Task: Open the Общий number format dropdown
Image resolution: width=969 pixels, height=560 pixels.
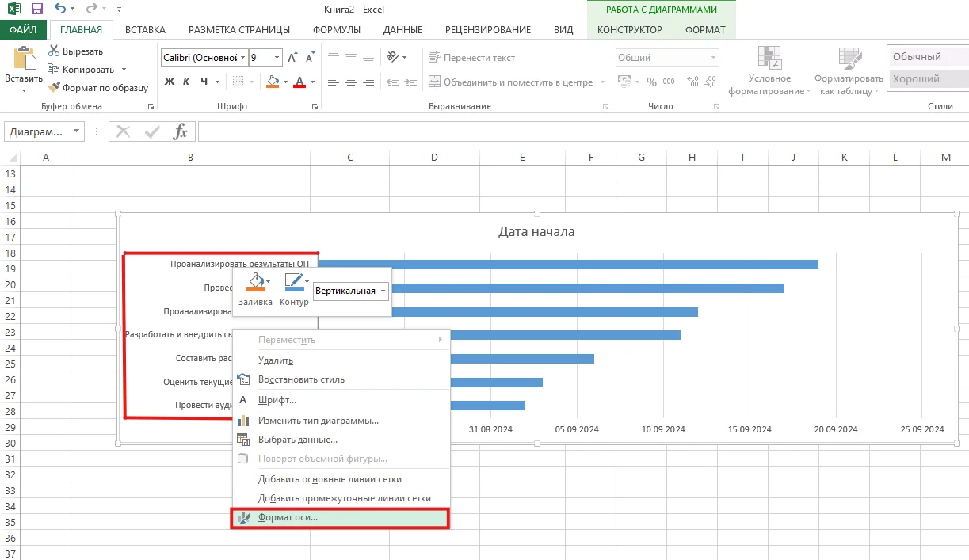Action: click(714, 58)
